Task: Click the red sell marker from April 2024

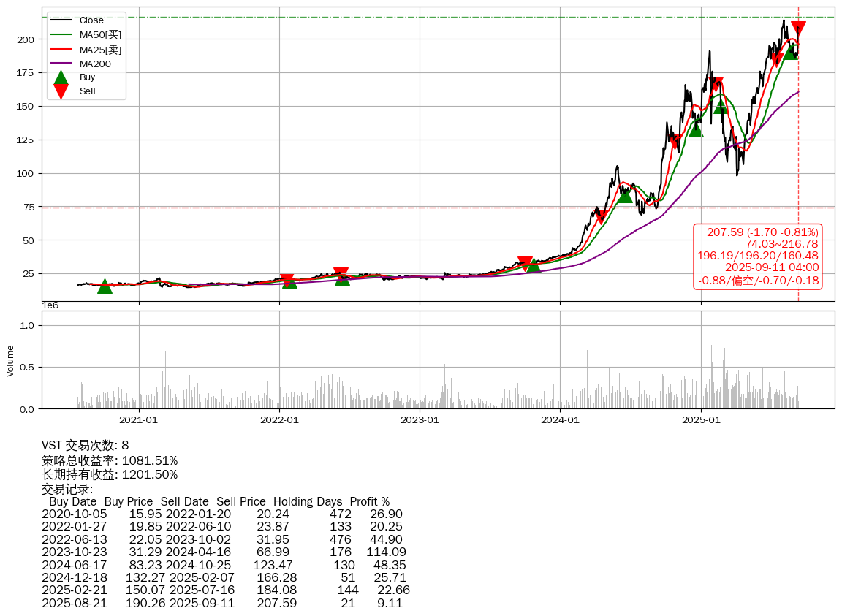Action: pos(601,216)
